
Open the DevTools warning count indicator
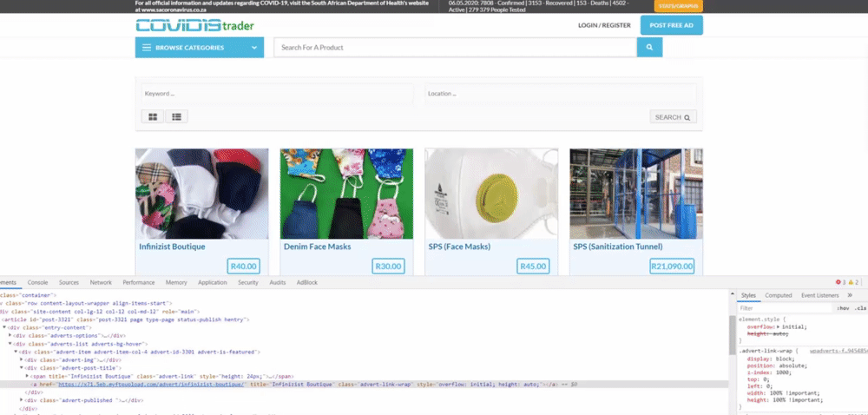click(x=853, y=282)
